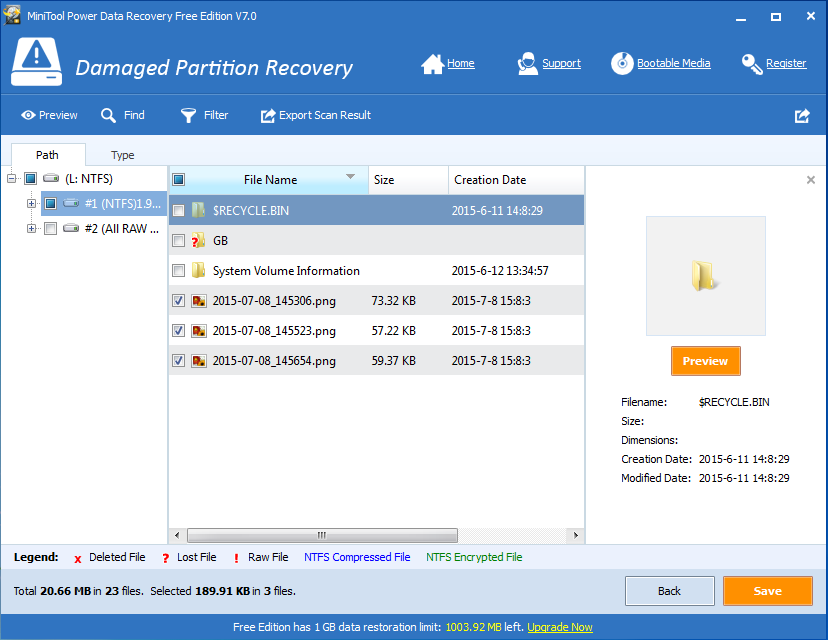
Task: Toggle the select-all checkbox in File Name header
Action: [179, 180]
